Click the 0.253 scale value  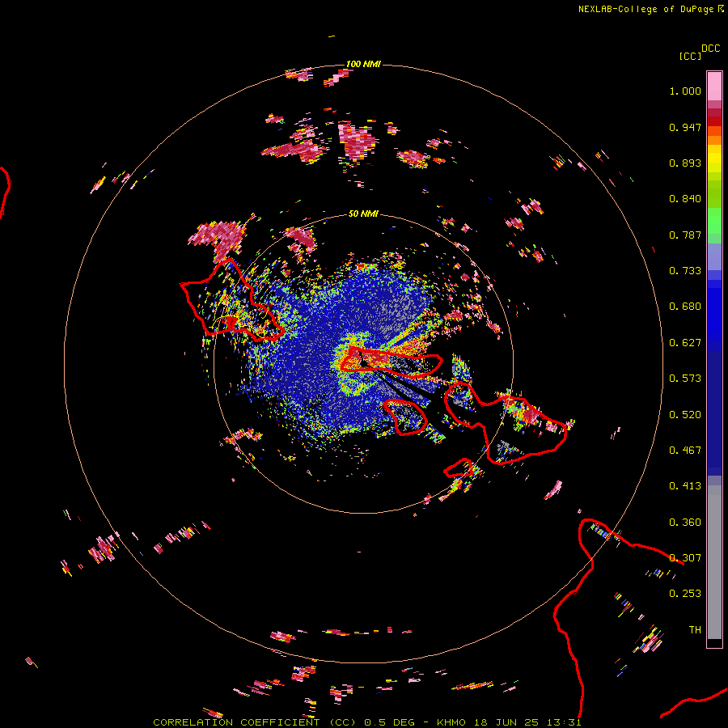click(685, 594)
